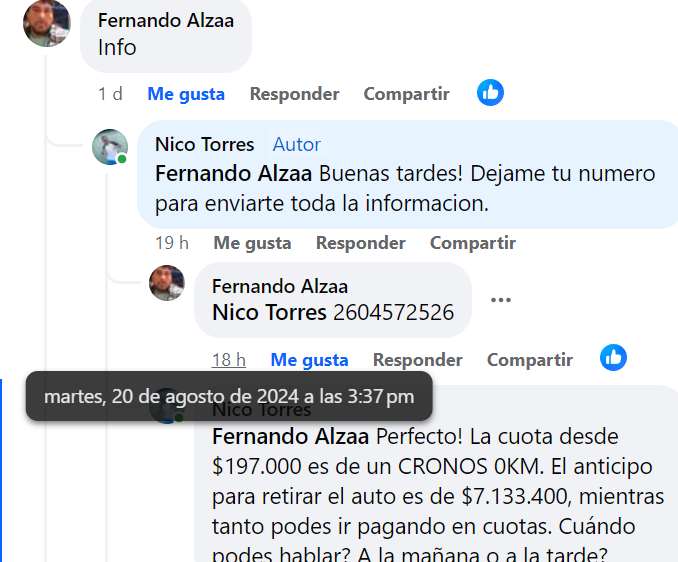Click Responder under the Buenas tardes reply
This screenshot has height=562, width=678.
click(361, 243)
